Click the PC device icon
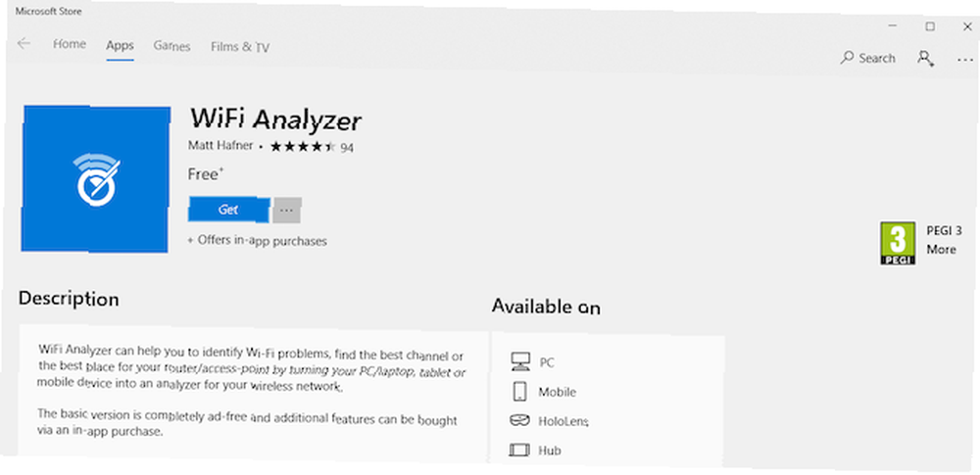 pos(520,361)
